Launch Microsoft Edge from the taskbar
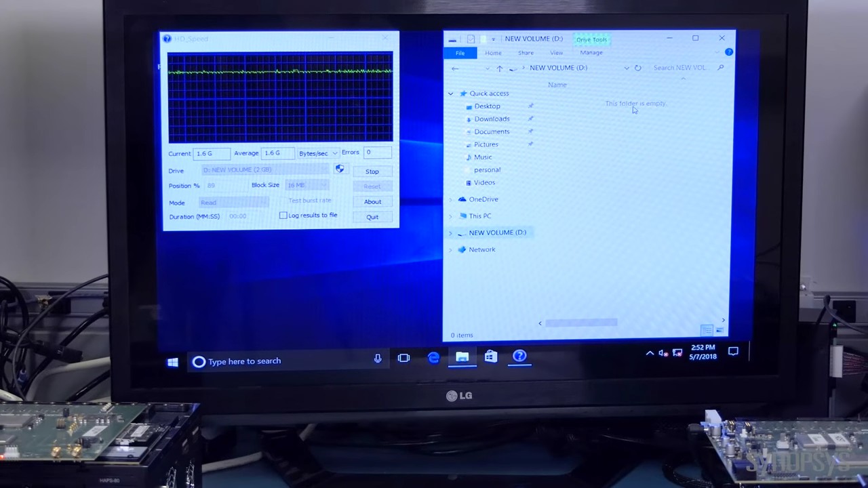868x488 pixels. (x=433, y=357)
